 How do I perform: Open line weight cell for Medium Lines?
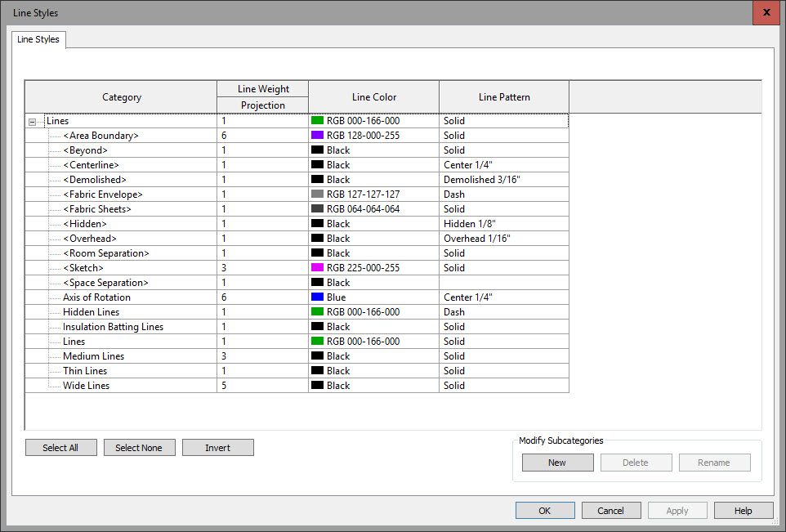click(262, 356)
